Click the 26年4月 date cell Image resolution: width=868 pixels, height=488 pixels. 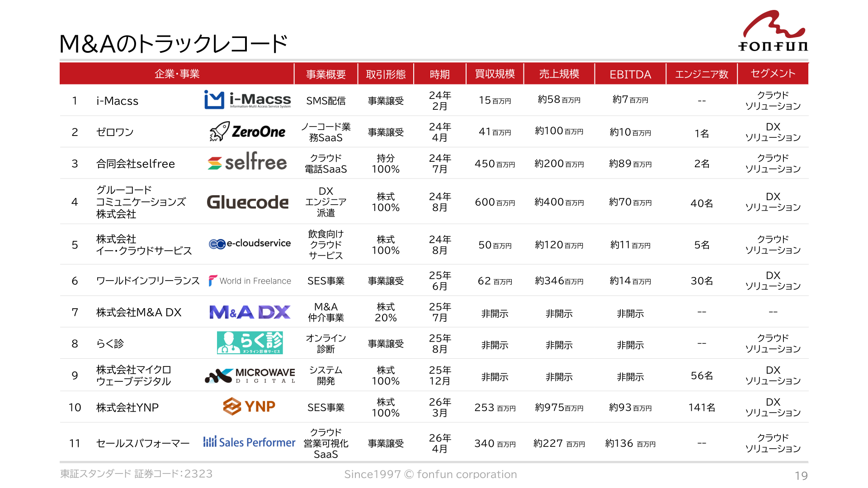click(440, 443)
